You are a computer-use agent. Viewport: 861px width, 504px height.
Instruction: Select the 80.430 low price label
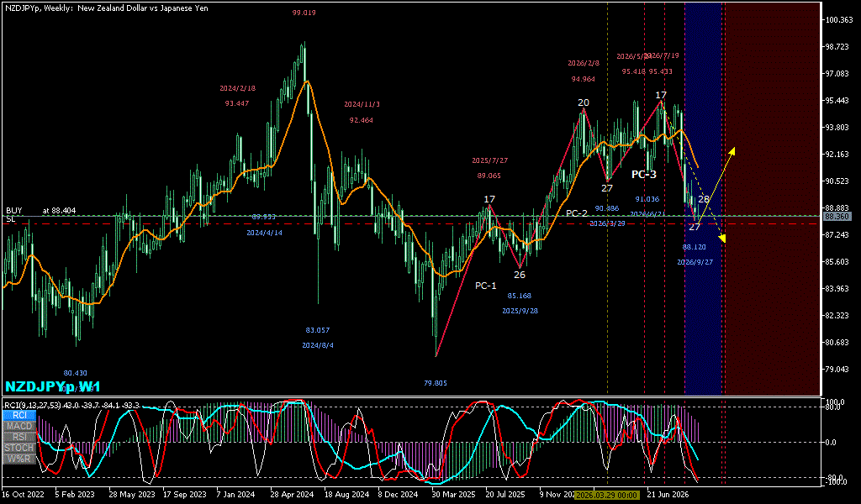pos(75,373)
